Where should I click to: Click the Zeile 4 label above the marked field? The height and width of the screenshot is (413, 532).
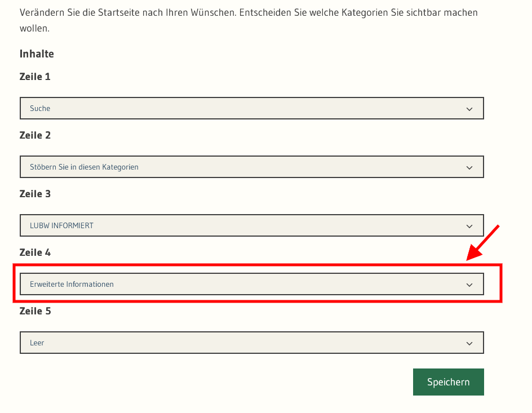pyautogui.click(x=35, y=252)
